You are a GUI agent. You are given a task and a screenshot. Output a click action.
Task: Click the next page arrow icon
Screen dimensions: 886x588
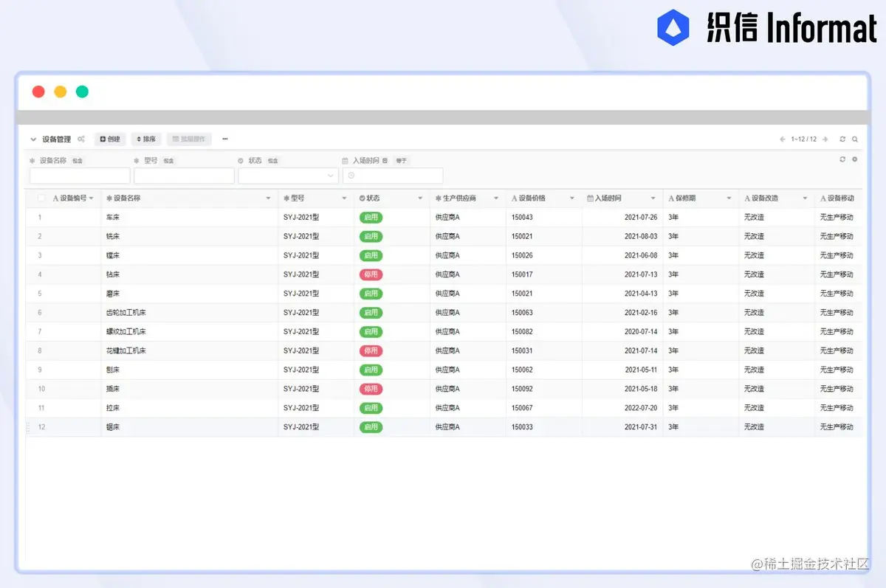[825, 139]
